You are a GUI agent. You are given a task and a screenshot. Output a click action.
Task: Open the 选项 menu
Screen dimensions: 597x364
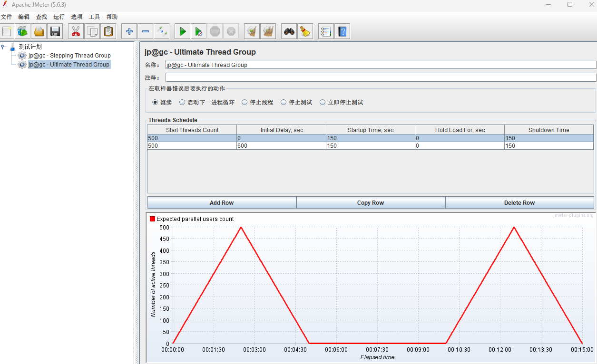(x=77, y=17)
